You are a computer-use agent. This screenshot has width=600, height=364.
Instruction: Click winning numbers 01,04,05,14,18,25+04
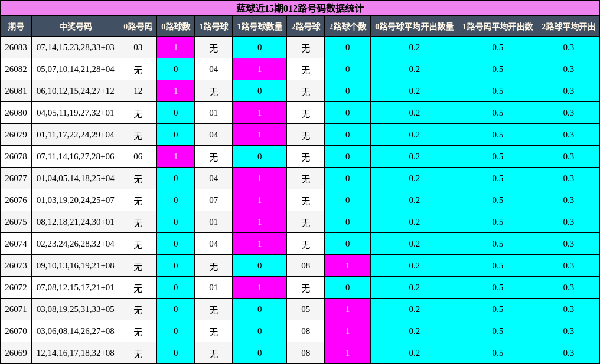(x=76, y=178)
